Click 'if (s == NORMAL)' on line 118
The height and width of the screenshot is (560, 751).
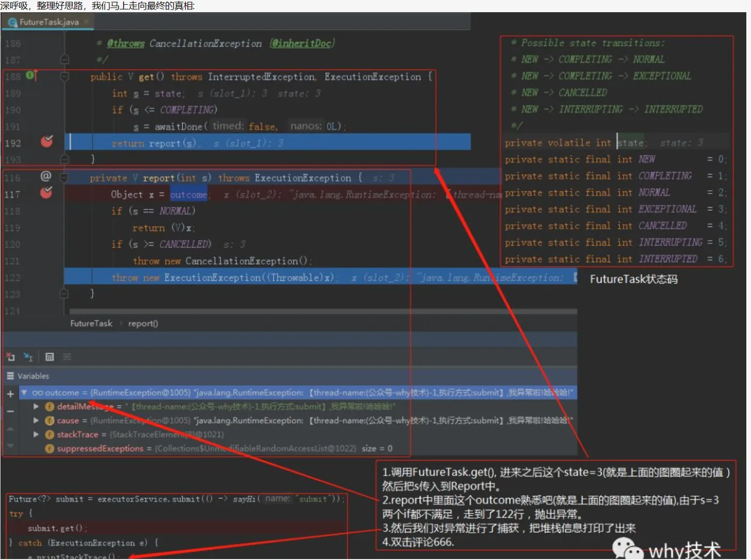click(153, 211)
